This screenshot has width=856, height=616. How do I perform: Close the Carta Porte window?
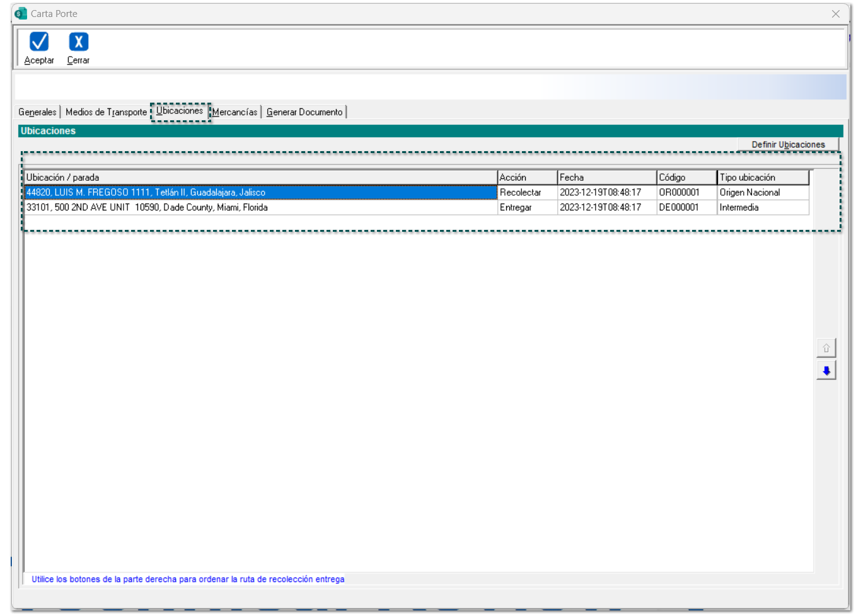point(835,14)
